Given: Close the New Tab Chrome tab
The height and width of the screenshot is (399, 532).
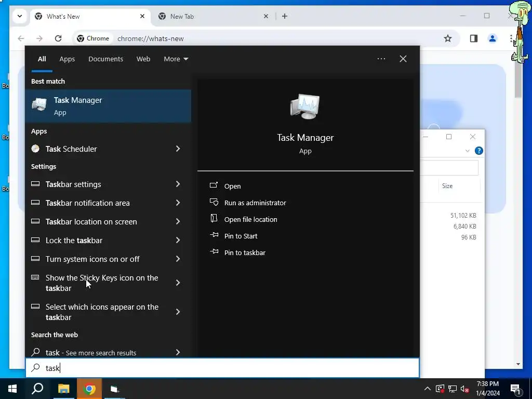Looking at the screenshot, I should (x=266, y=16).
